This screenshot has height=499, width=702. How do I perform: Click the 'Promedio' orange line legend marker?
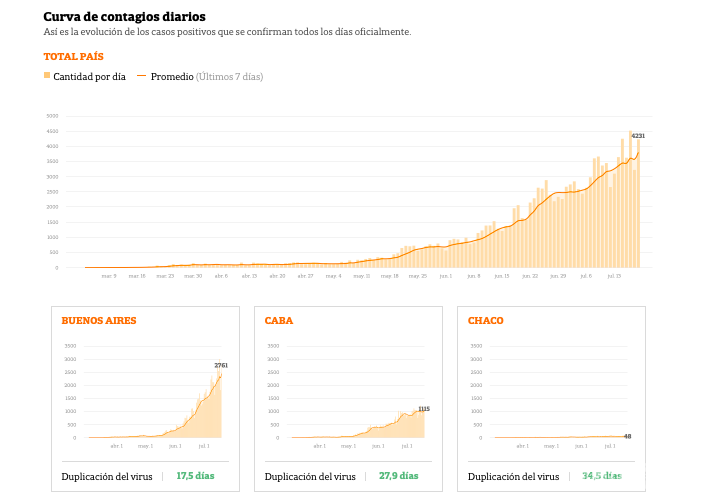click(x=141, y=76)
